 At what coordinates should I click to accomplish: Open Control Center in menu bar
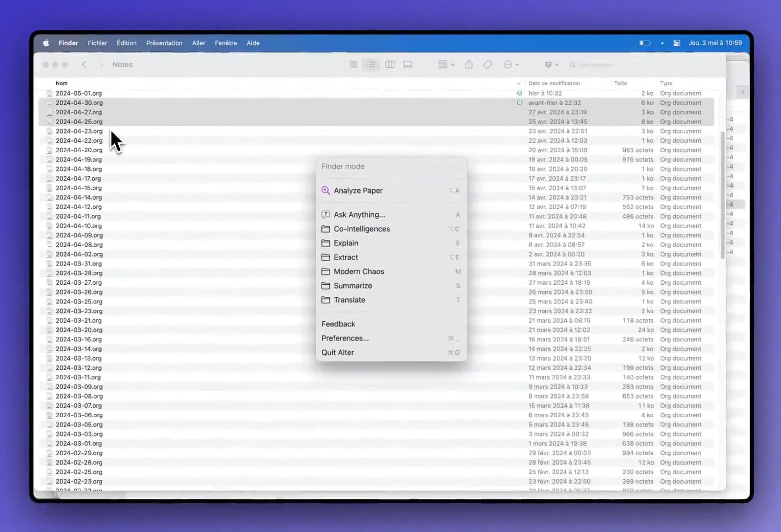(x=676, y=43)
